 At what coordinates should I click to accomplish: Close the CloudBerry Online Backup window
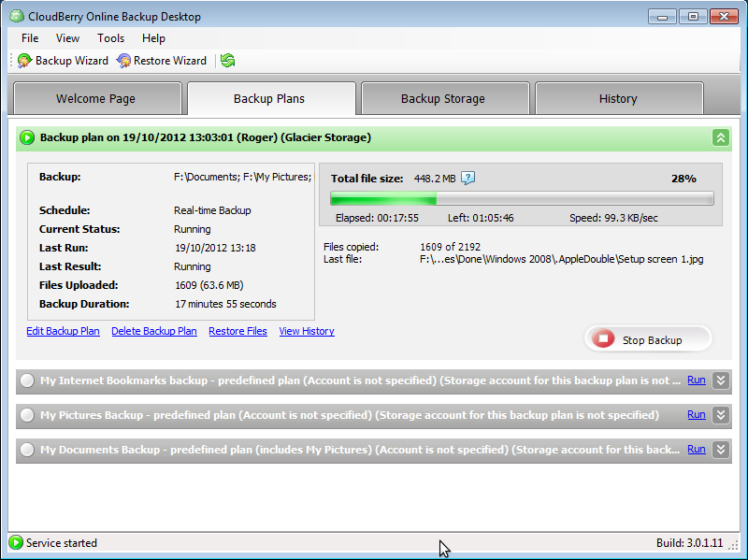coord(724,17)
